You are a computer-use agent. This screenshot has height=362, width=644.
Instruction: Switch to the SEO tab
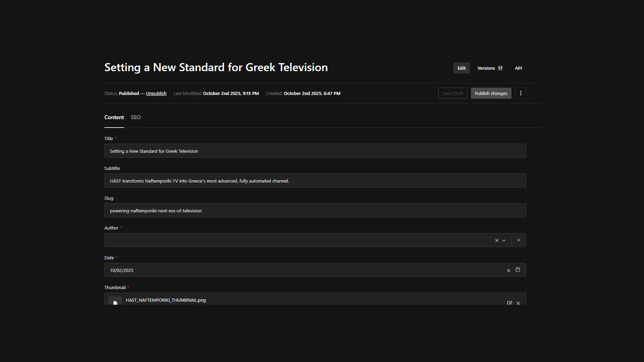[136, 117]
